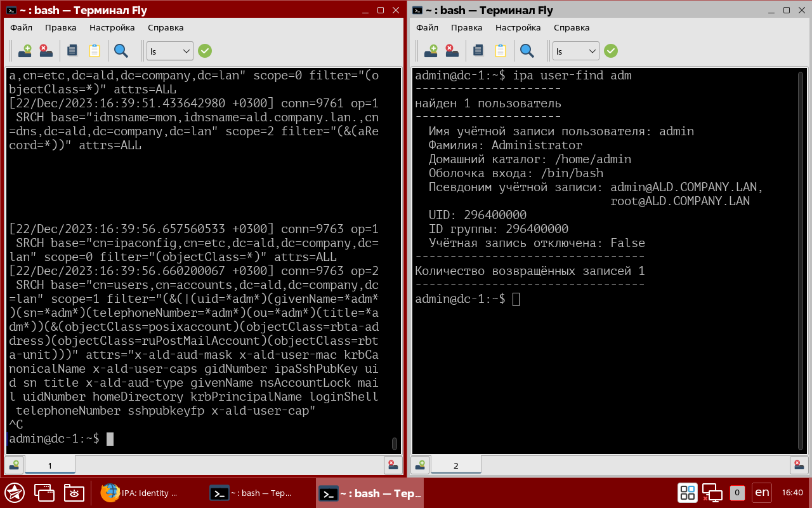Click 'Фамилия: Administrator' line
This screenshot has height=508, width=812.
(506, 146)
